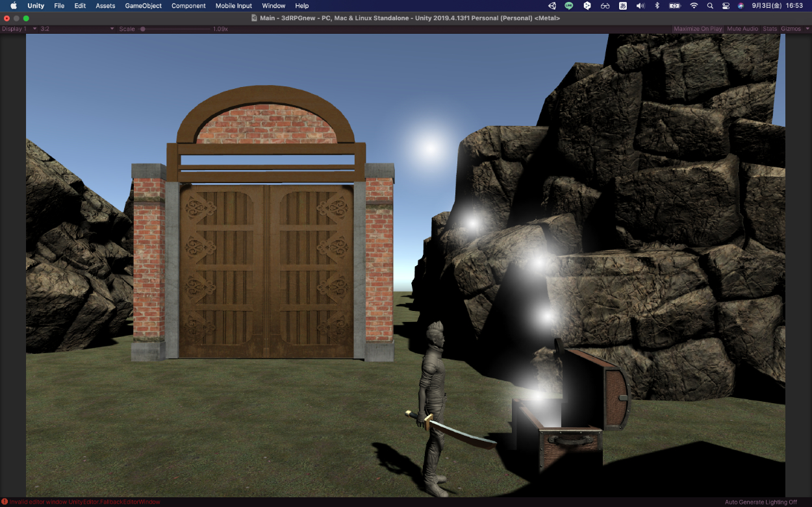The width and height of the screenshot is (812, 507).
Task: Click the Siri icon in menu bar
Action: (x=741, y=6)
